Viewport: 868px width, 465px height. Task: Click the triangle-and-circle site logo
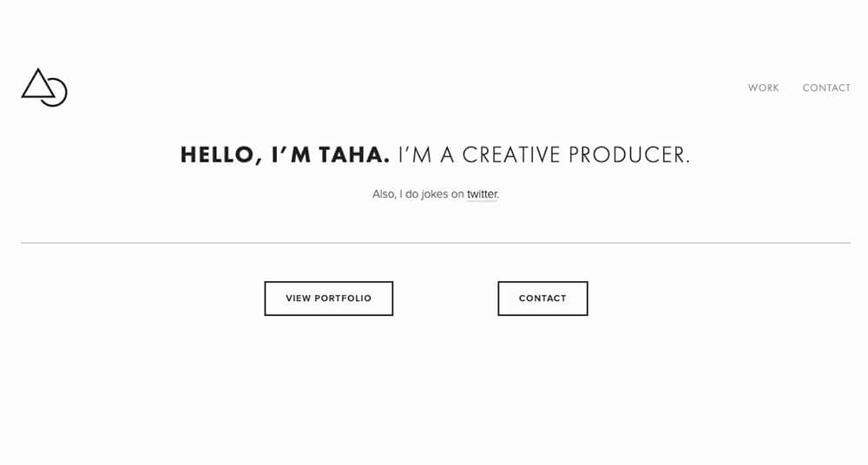pos(44,88)
